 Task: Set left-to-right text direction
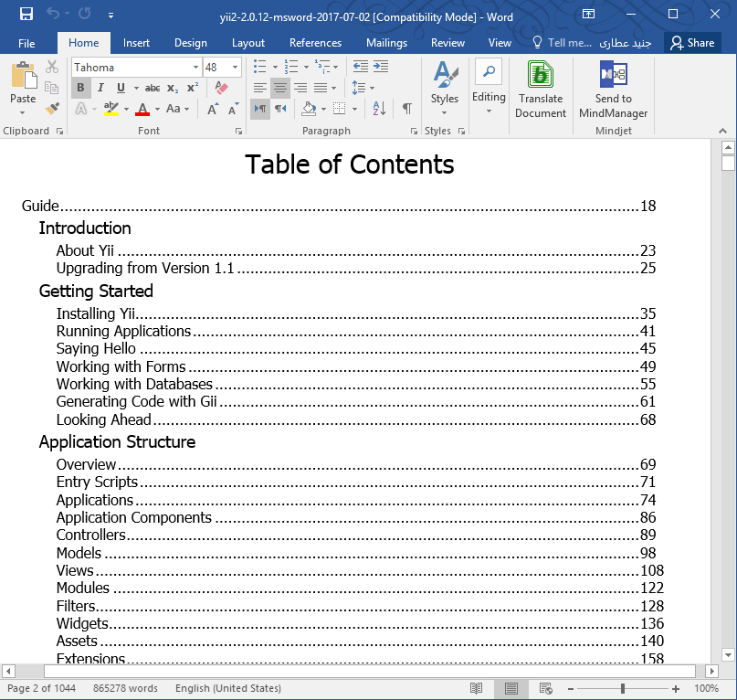(260, 109)
